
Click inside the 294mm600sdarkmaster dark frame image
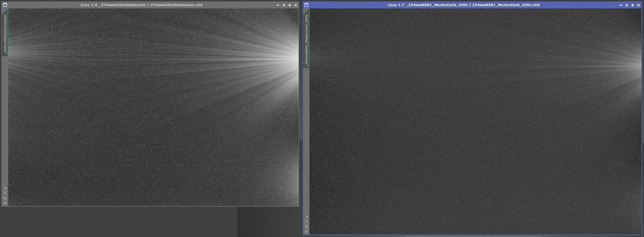point(153,107)
